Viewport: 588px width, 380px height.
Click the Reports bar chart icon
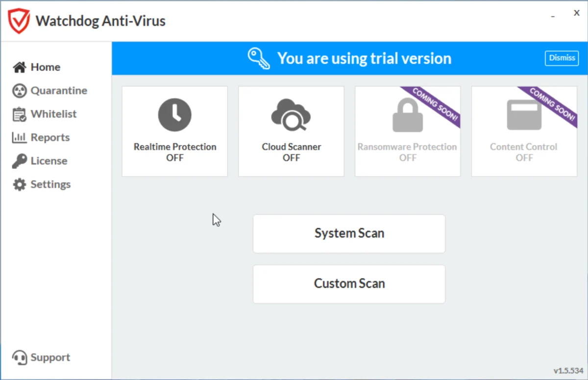point(19,138)
